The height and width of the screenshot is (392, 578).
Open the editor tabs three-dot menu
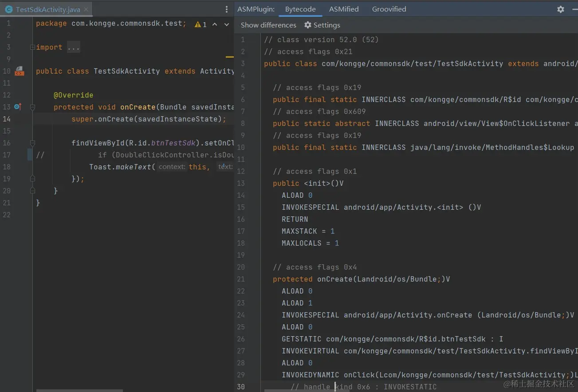coord(227,9)
